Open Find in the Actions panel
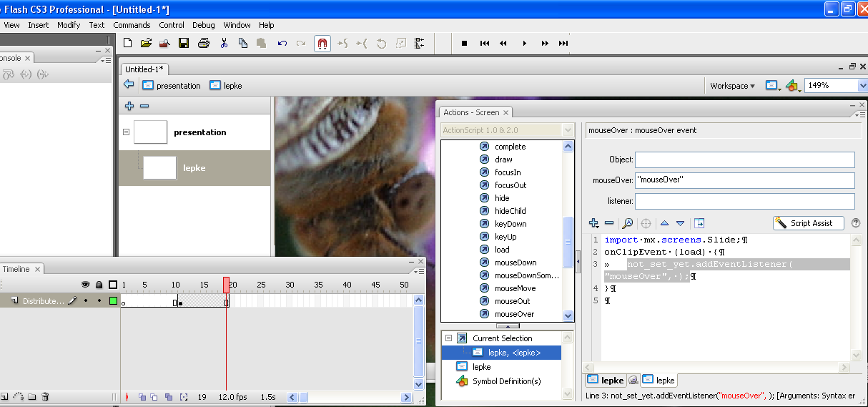 coord(627,223)
